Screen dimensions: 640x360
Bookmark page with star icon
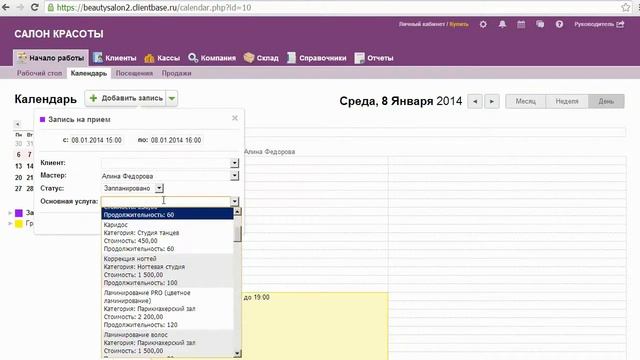click(x=626, y=7)
